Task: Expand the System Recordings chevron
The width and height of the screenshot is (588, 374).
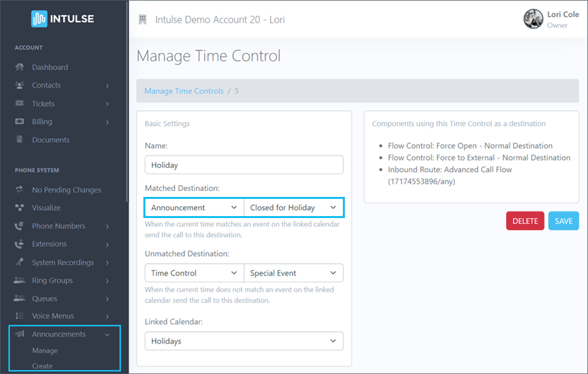Action: [x=107, y=262]
